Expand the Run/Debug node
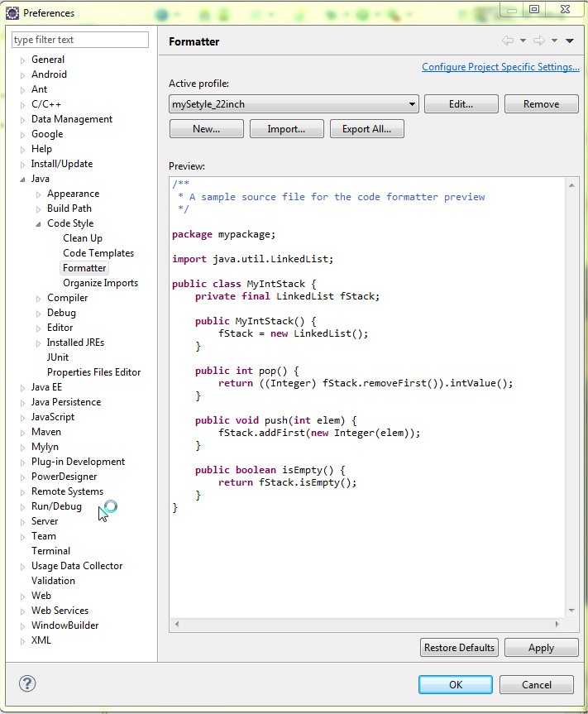Viewport: 588px width, 714px height. pos(23,507)
